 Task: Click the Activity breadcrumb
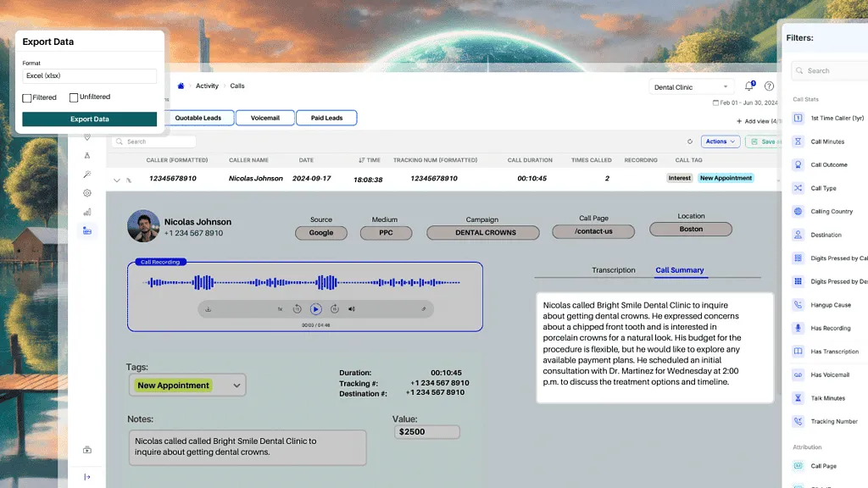pyautogui.click(x=207, y=86)
